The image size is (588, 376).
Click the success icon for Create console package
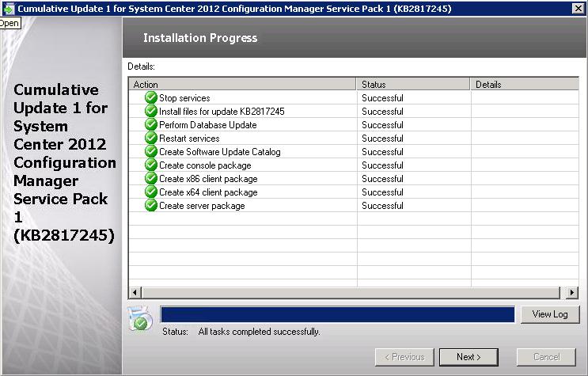click(151, 165)
